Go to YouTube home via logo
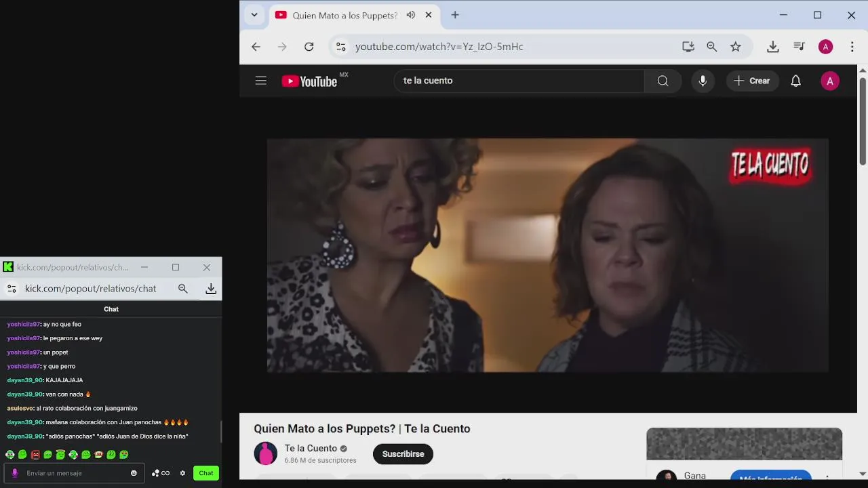Screen dimensions: 868x488 310,81
